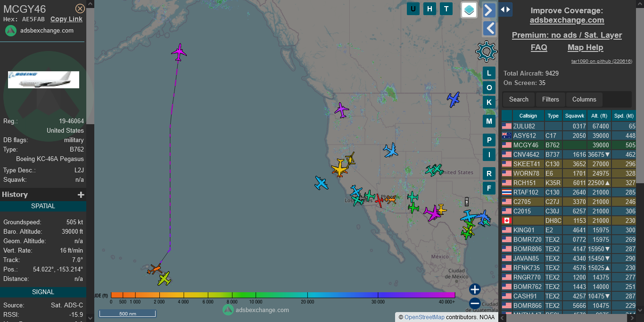The height and width of the screenshot is (322, 644).
Task: Select the blue aircraft off the California coast
Action: pos(321,183)
